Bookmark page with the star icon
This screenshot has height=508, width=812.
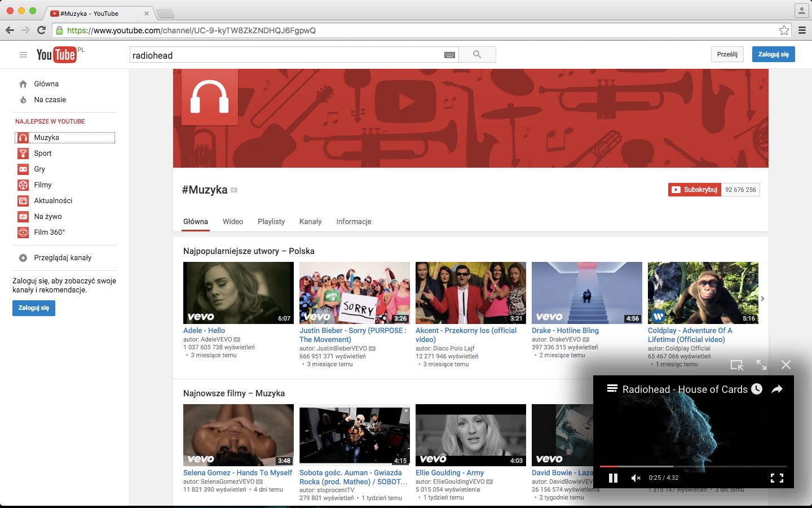point(784,30)
